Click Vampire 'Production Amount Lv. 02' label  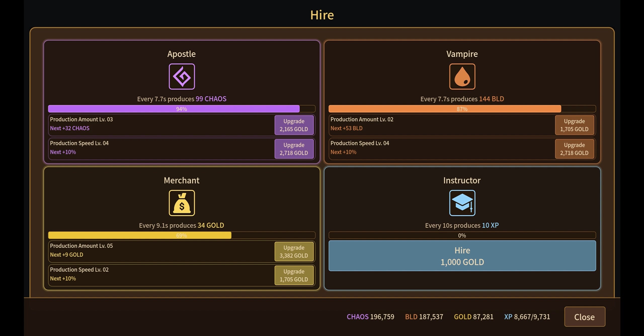click(x=362, y=119)
